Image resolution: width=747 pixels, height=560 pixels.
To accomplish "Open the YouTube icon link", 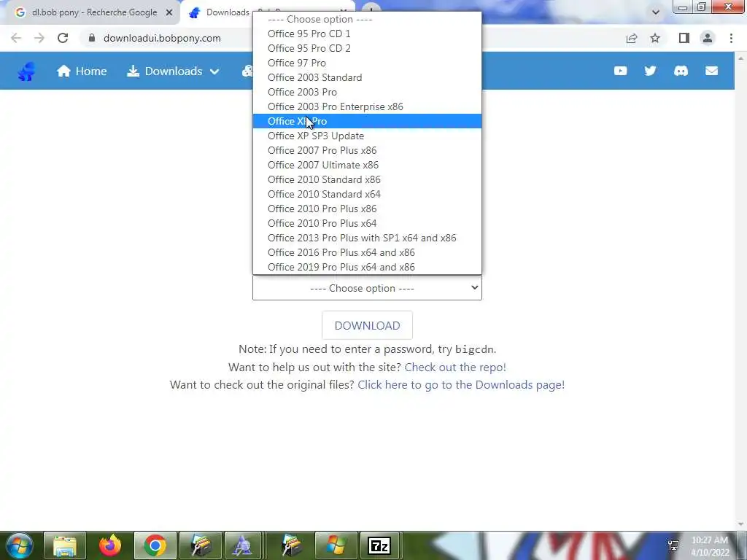I will click(620, 71).
